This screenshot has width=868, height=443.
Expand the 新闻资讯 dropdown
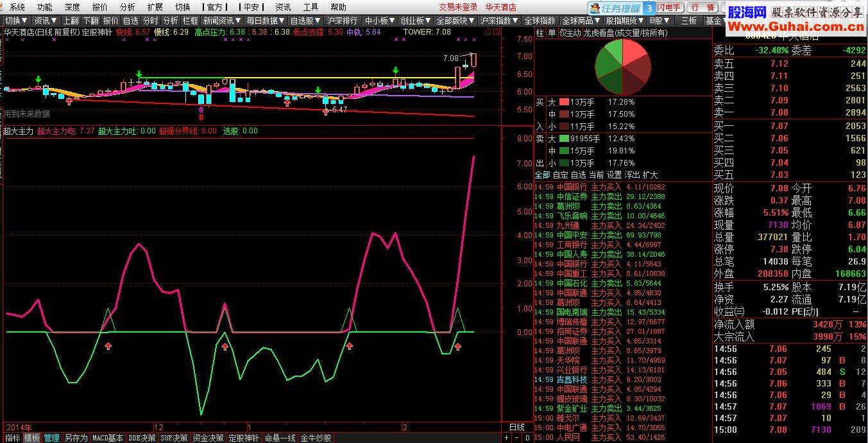221,21
